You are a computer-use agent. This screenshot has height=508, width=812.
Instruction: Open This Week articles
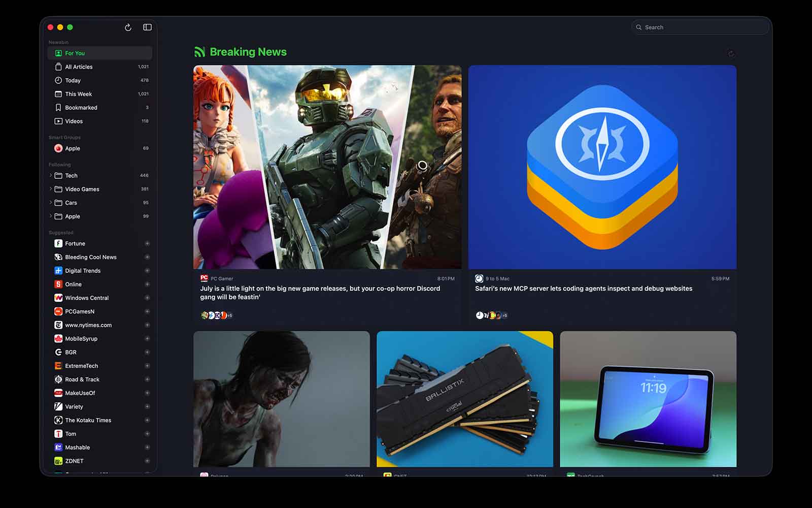(x=100, y=94)
